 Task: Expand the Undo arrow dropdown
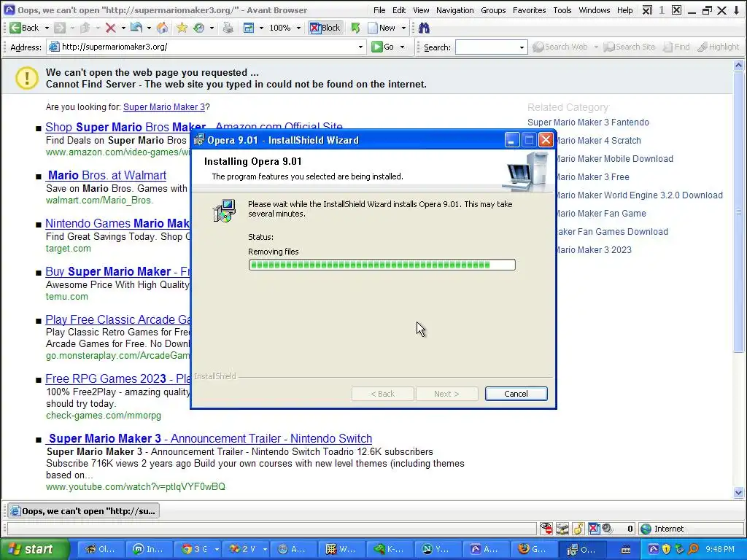pyautogui.click(x=149, y=28)
